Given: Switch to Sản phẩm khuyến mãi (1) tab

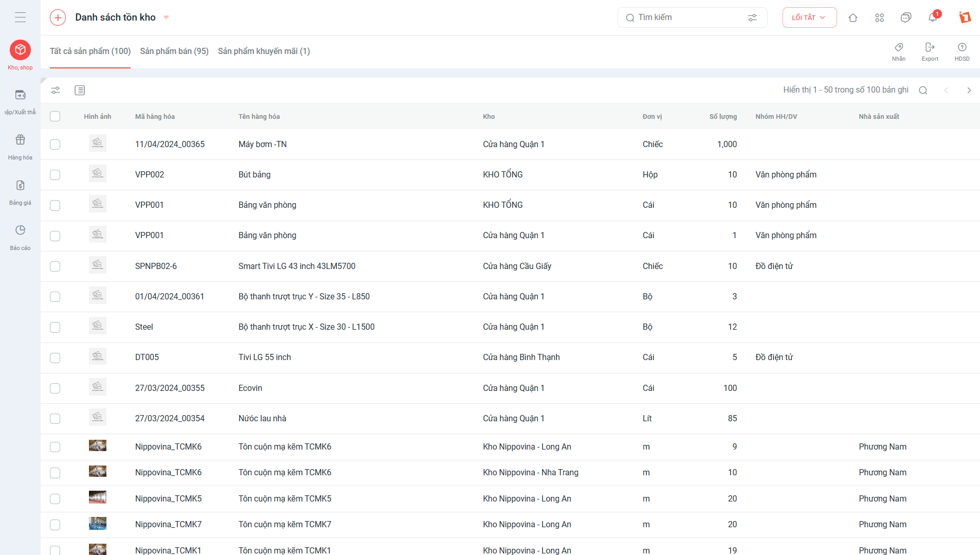Looking at the screenshot, I should [x=264, y=51].
